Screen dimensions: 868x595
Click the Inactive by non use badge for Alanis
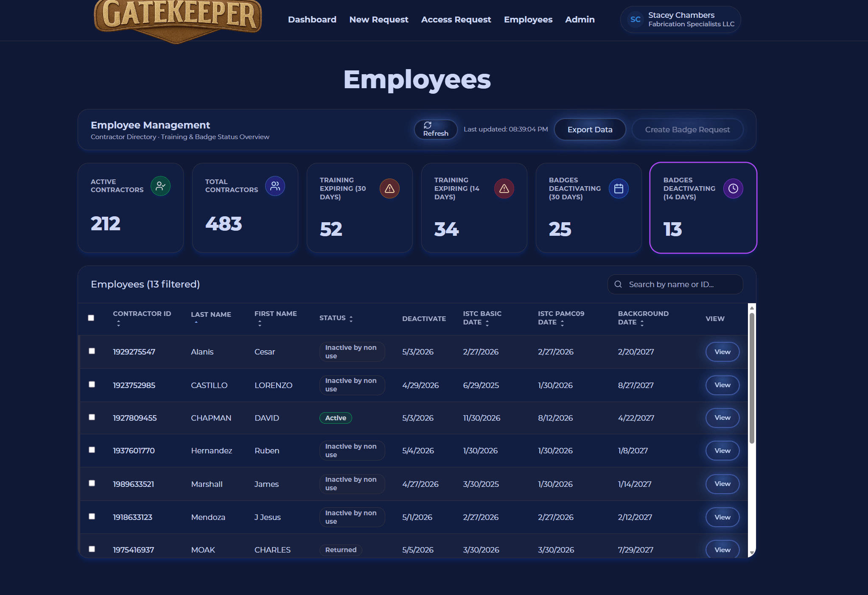(x=352, y=352)
